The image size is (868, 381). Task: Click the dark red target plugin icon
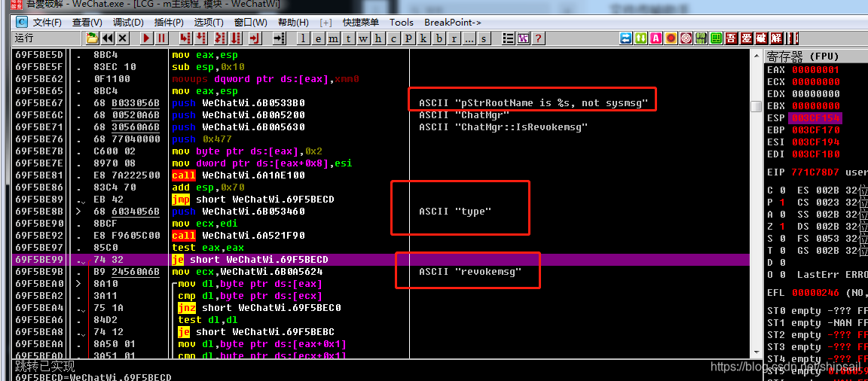pos(686,38)
